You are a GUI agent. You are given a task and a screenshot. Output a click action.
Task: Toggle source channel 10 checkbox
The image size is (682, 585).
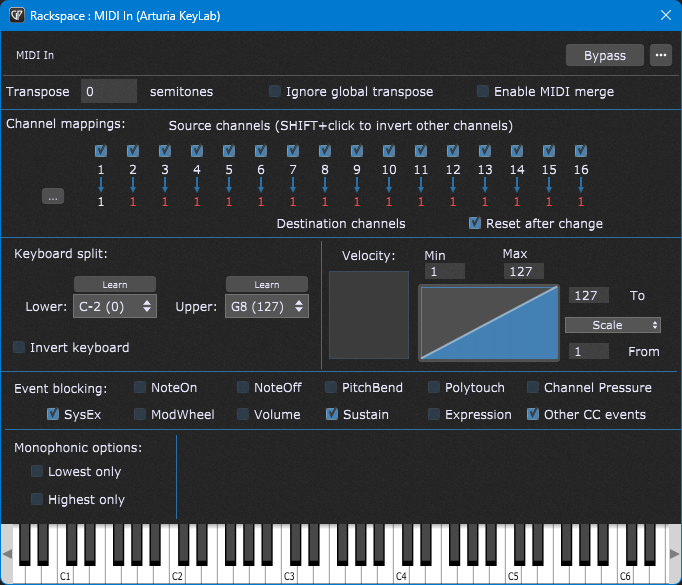[x=389, y=150]
